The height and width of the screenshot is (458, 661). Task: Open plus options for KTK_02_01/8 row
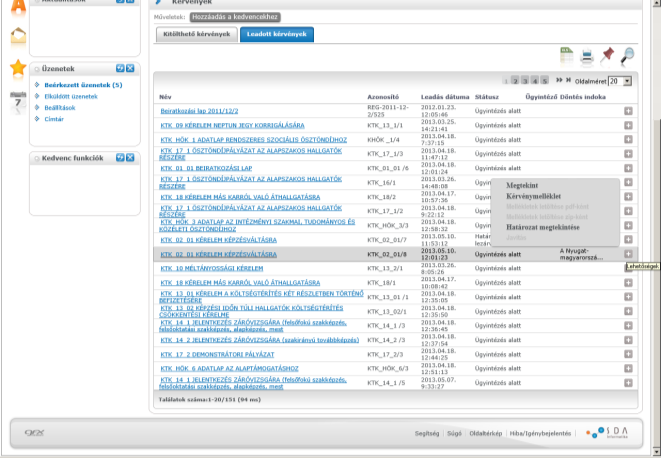pyautogui.click(x=628, y=254)
